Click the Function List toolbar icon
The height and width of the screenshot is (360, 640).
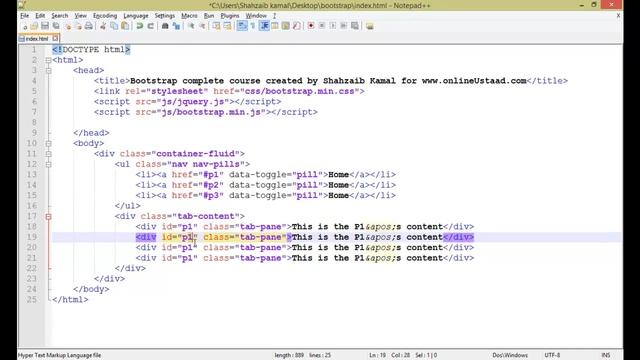[297, 26]
